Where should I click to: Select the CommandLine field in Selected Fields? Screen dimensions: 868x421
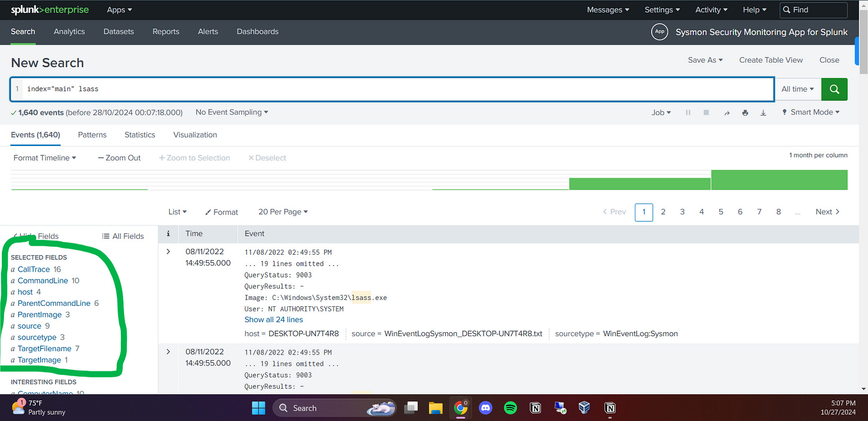43,281
